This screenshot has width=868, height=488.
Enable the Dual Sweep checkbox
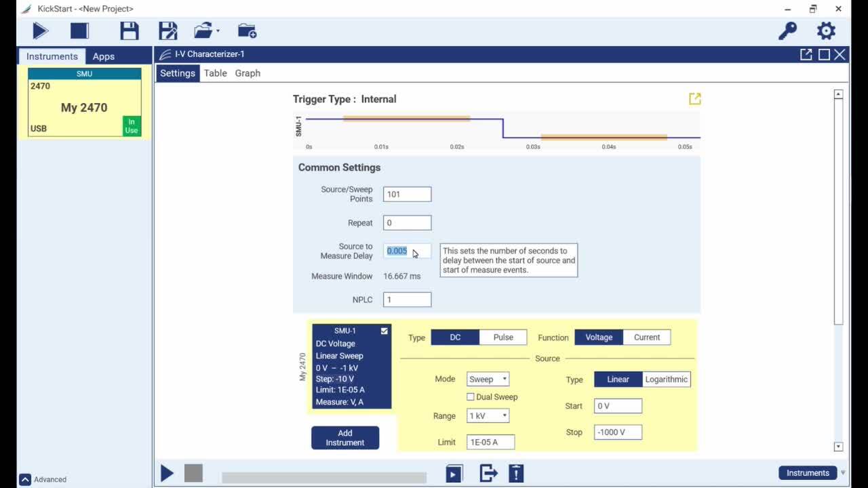[x=471, y=396]
